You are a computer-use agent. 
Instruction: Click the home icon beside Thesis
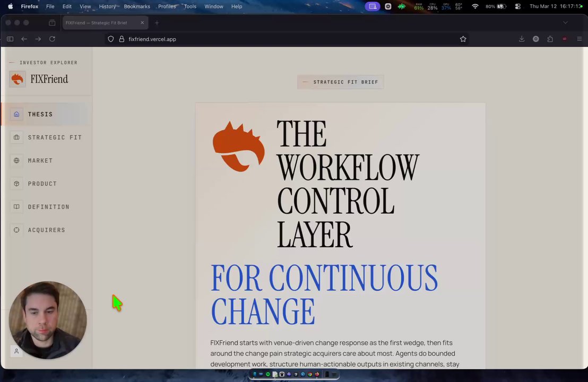pyautogui.click(x=16, y=114)
